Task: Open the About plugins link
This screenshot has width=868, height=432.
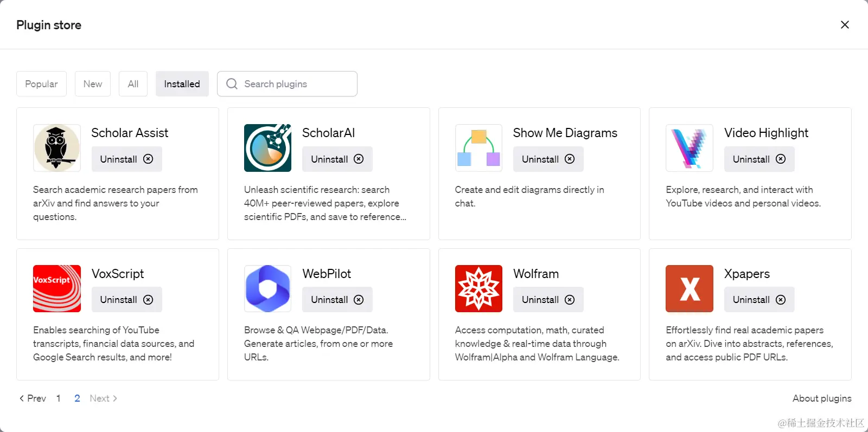Action: pos(822,398)
